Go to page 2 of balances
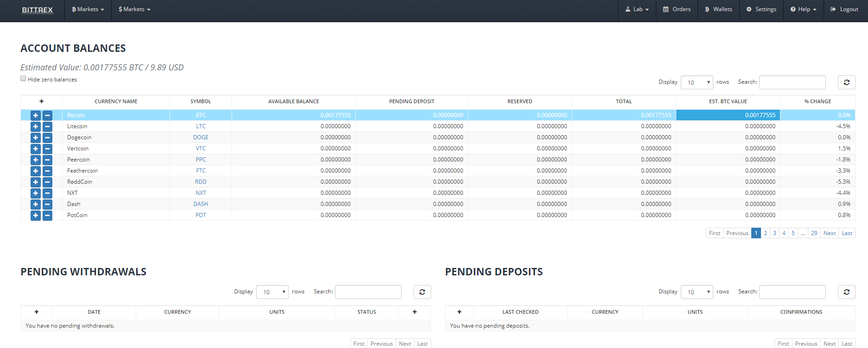 pyautogui.click(x=765, y=233)
